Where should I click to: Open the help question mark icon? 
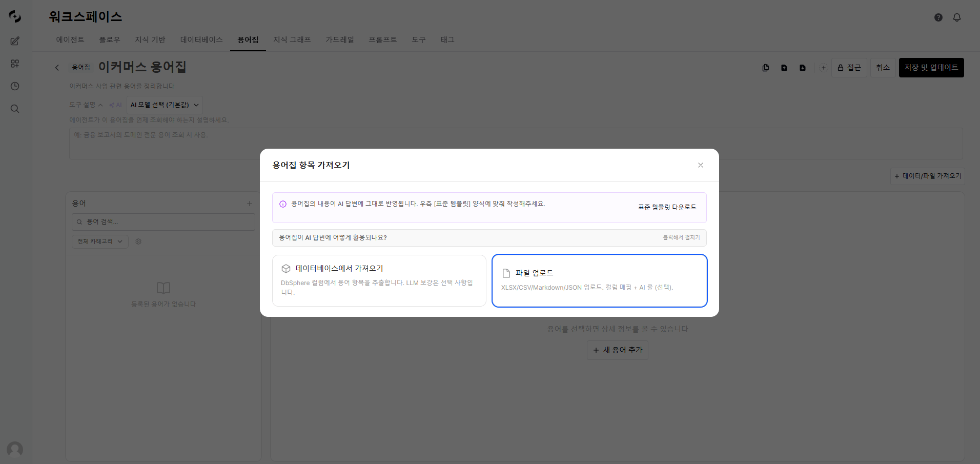[938, 17]
